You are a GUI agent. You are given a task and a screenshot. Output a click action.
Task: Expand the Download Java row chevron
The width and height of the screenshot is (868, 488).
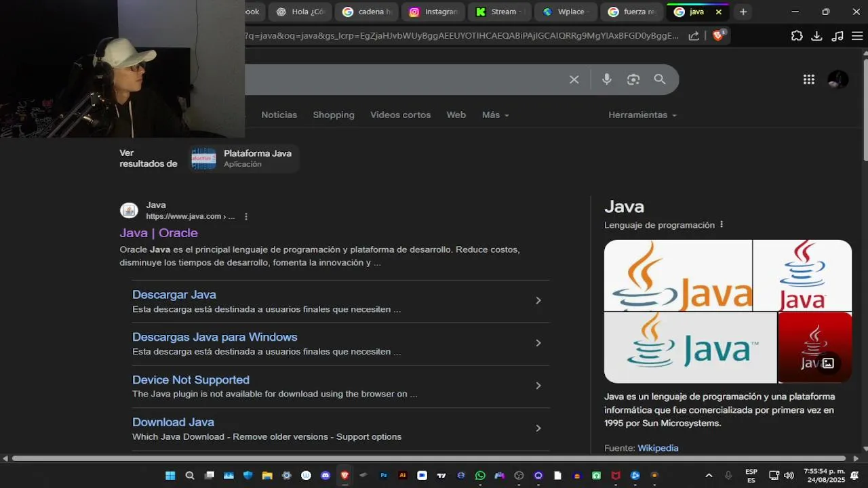538,428
